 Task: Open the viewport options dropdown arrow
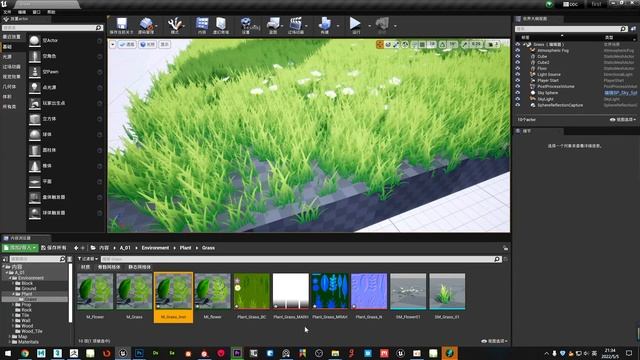(113, 44)
